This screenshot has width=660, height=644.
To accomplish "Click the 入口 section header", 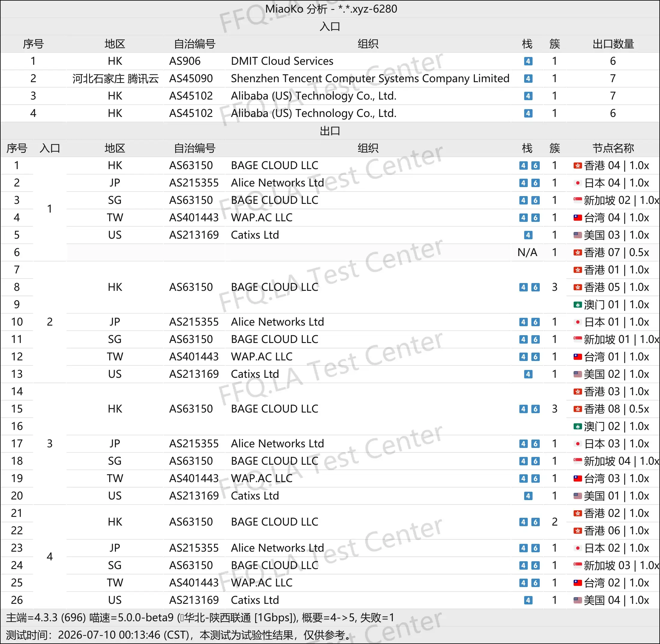I will click(330, 26).
